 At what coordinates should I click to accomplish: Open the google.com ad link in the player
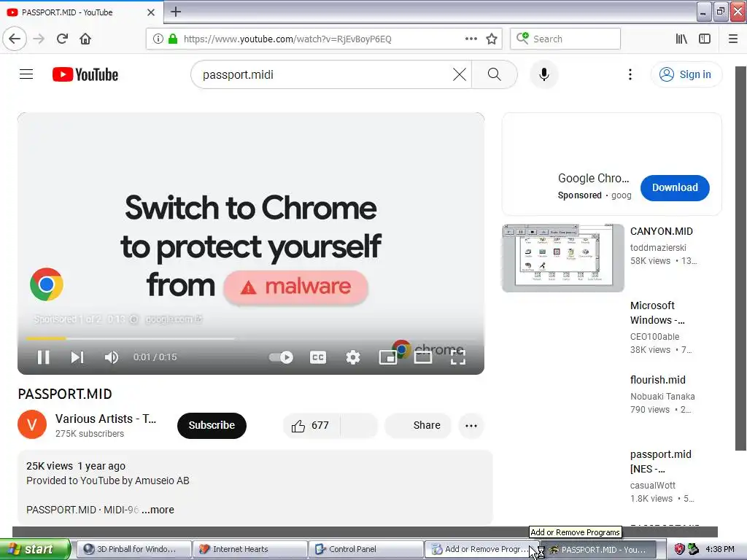pos(174,319)
